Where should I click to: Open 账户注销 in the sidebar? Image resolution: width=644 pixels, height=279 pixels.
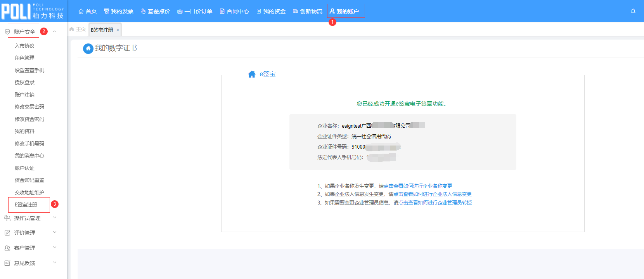pos(24,95)
